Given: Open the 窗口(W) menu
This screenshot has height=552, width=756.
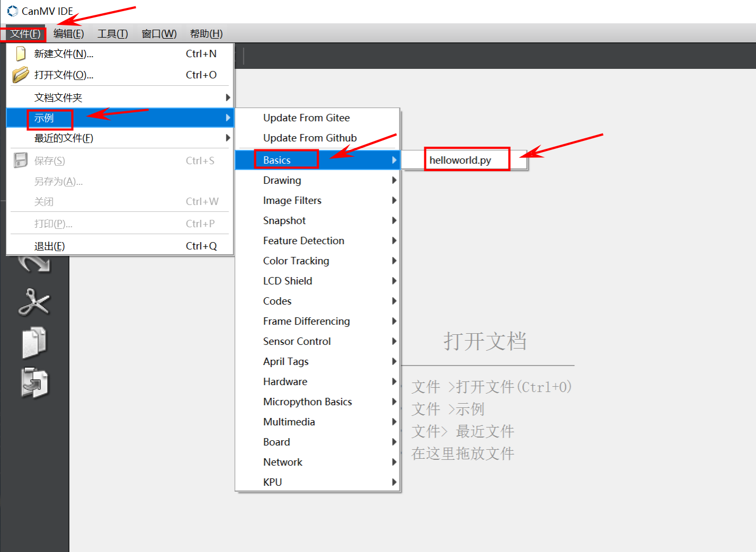Looking at the screenshot, I should [x=159, y=34].
